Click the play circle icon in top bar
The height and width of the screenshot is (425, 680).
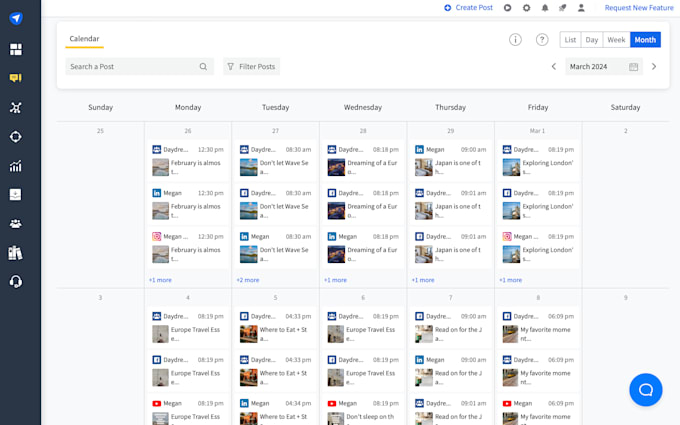pyautogui.click(x=507, y=8)
